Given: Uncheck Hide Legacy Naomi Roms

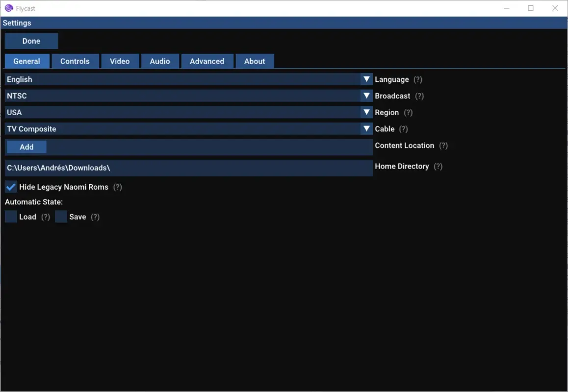Looking at the screenshot, I should tap(10, 187).
